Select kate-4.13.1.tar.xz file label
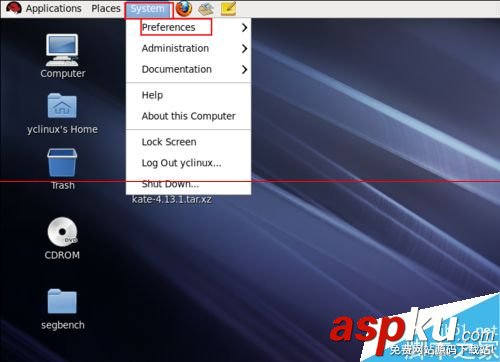The width and height of the screenshot is (500, 362). (172, 199)
